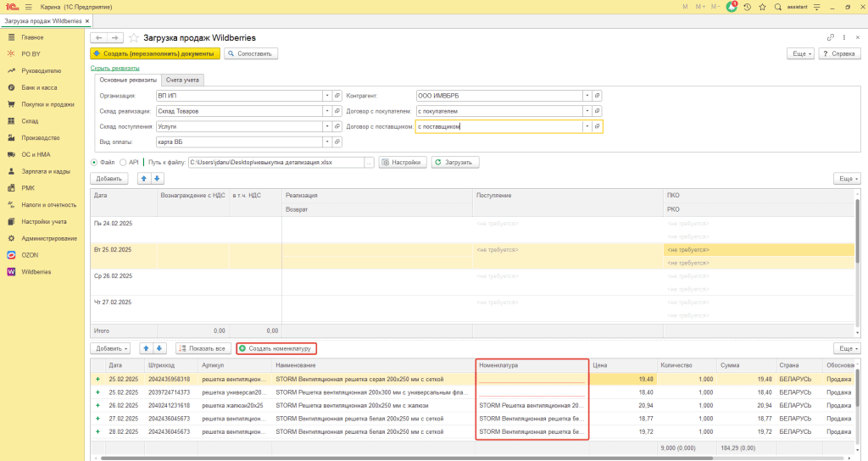The width and height of the screenshot is (868, 461).
Task: Open the form's three-dot options menu
Action: coord(844,37)
